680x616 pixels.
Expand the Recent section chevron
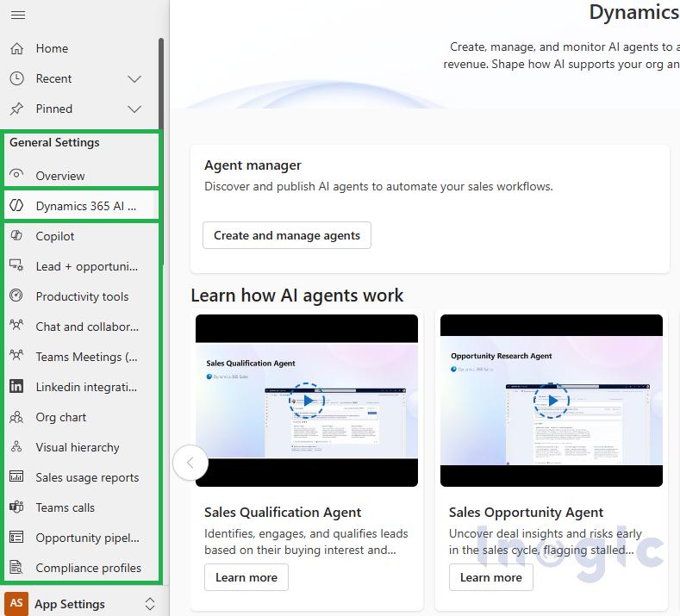134,79
